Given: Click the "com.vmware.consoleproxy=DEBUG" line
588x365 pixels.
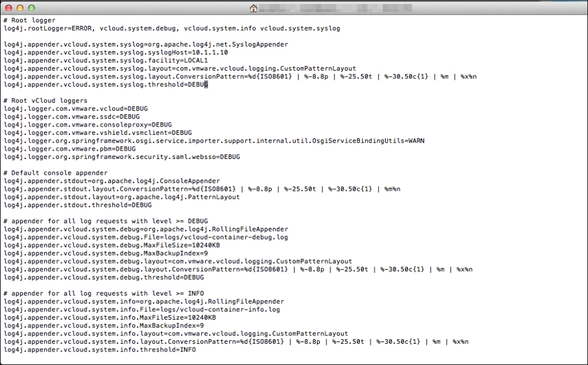Looking at the screenshot, I should (88, 125).
